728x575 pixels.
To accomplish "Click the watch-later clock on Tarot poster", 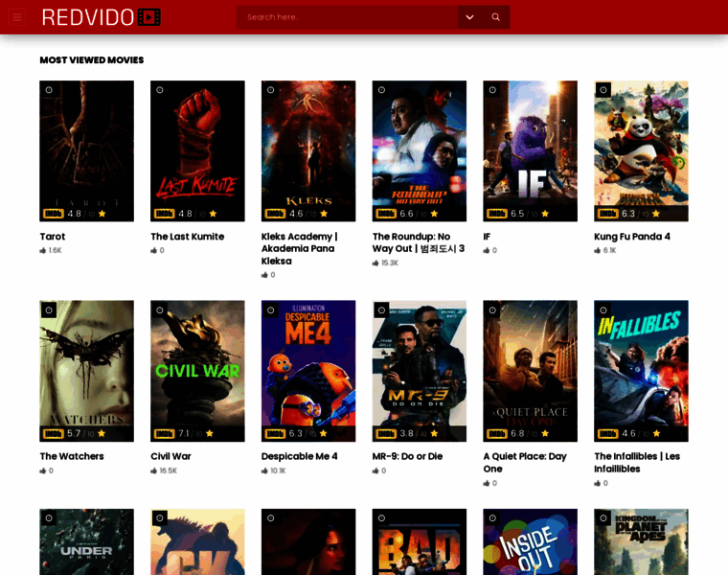I will 49,90.
